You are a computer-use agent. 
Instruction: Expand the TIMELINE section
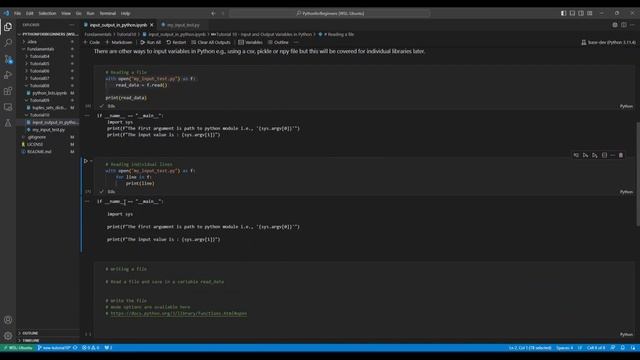pos(31,340)
